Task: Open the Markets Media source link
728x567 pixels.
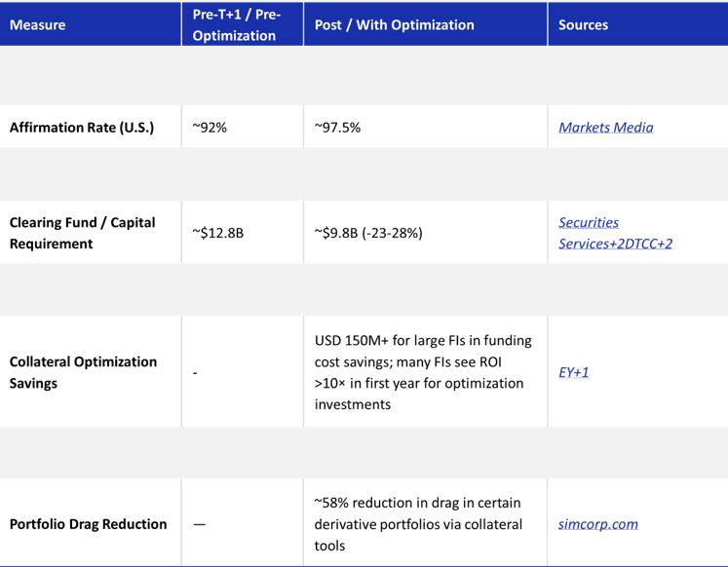Action: [606, 127]
